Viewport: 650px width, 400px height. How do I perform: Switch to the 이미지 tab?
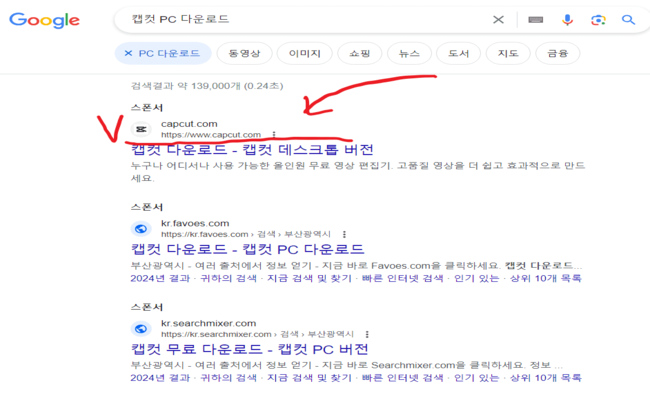coord(305,53)
